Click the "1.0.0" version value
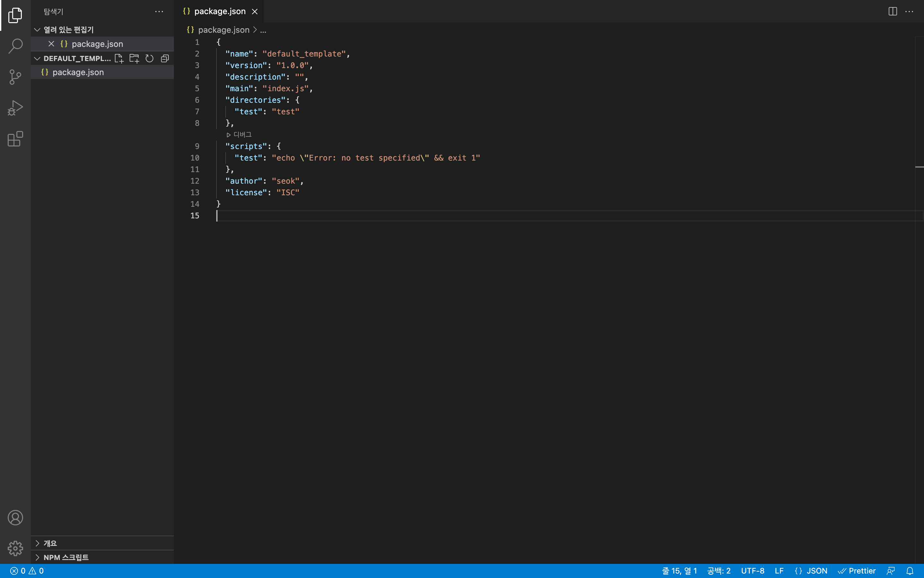Image resolution: width=924 pixels, height=578 pixels. pos(293,66)
